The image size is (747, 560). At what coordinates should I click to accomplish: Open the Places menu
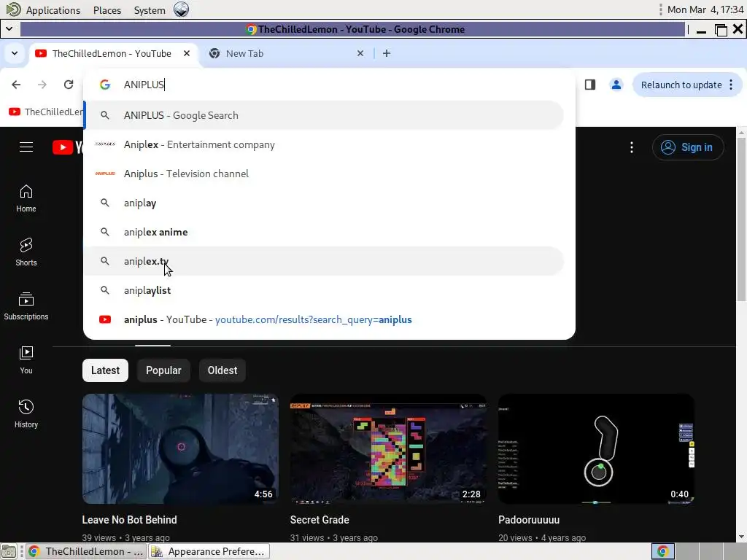(107, 10)
